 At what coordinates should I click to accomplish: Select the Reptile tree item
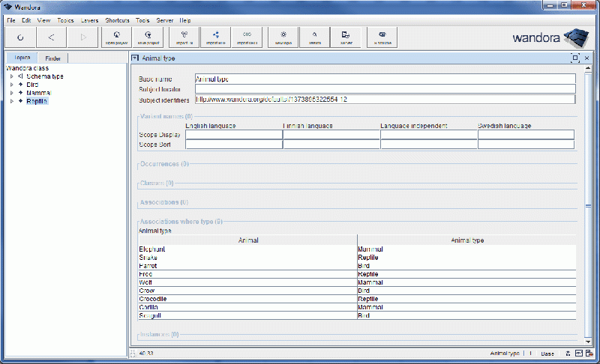tap(37, 101)
